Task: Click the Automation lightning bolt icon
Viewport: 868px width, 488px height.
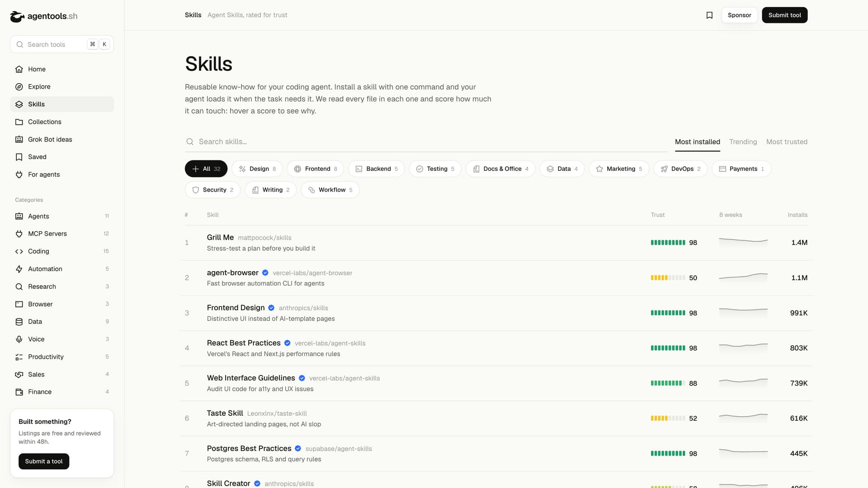Action: (19, 269)
